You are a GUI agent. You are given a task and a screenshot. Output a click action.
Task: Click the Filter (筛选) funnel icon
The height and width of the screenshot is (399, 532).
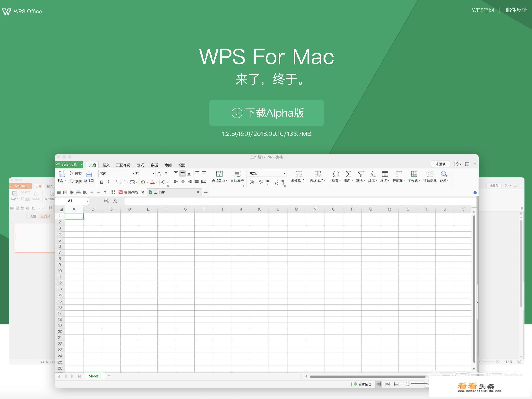(x=361, y=174)
